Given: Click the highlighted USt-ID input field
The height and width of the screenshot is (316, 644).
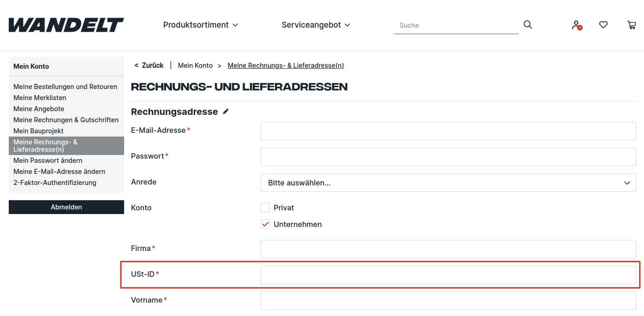Looking at the screenshot, I should pos(448,274).
